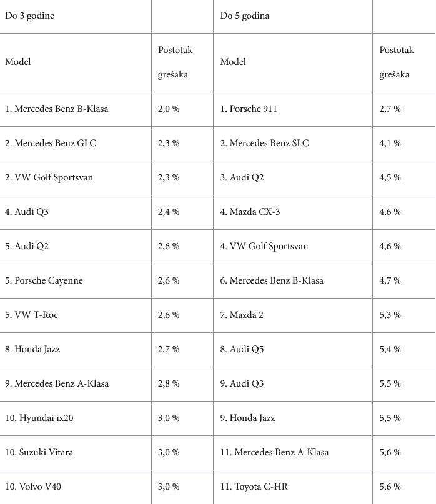The image size is (436, 504).
Task: Click the 'Do 3 godine' header cell
Action: [x=29, y=16]
